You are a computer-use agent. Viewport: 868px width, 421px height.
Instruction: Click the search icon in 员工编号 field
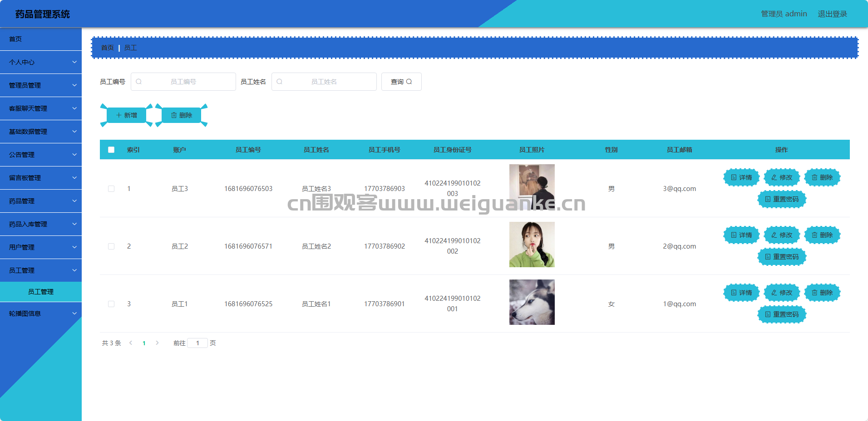tap(139, 82)
